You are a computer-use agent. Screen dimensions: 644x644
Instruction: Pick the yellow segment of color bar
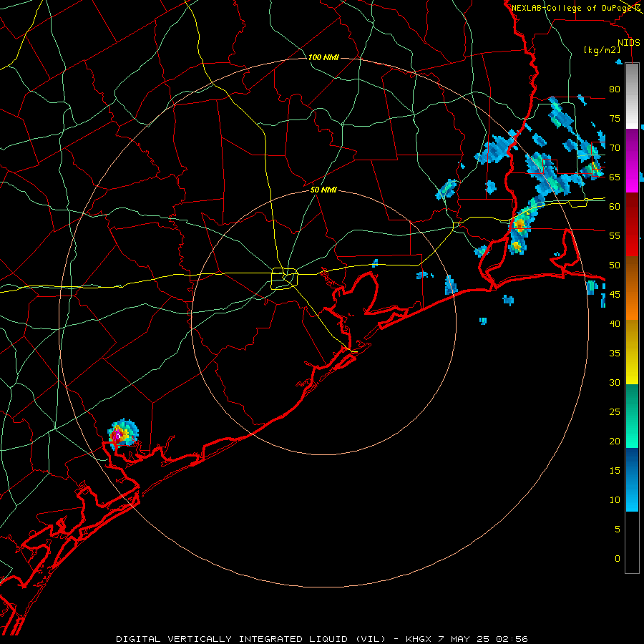click(x=632, y=352)
